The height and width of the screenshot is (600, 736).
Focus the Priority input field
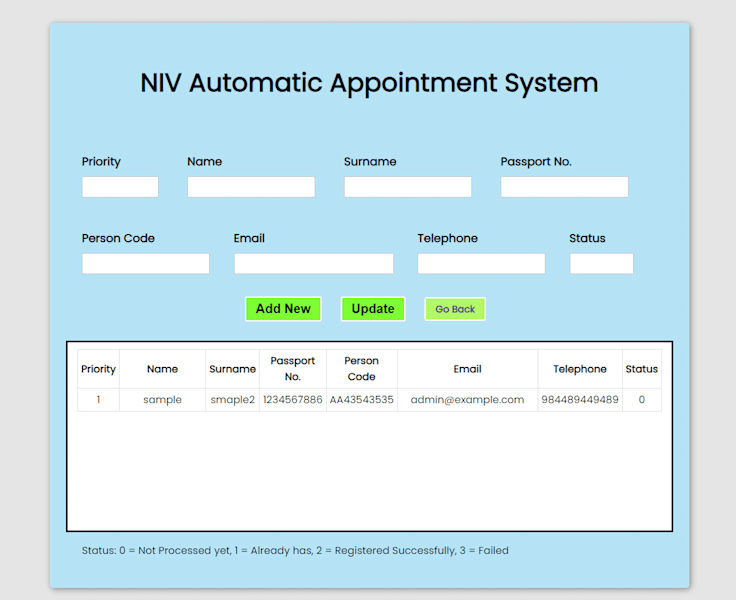120,187
